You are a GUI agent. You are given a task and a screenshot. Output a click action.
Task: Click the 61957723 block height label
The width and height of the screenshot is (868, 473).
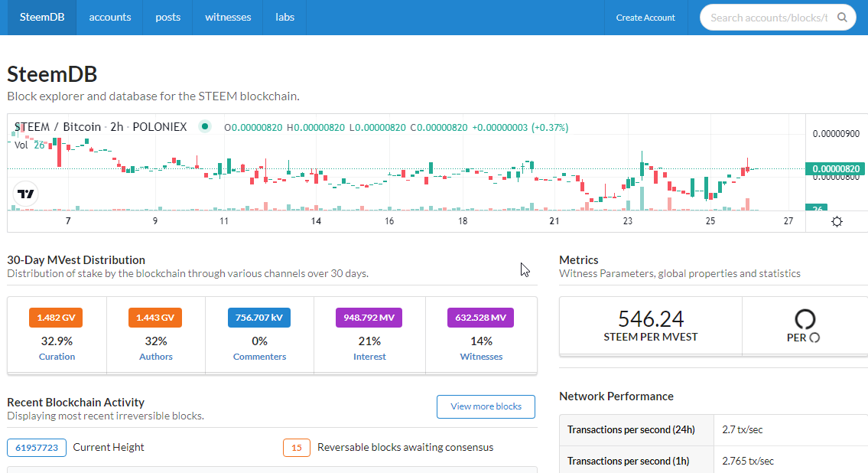click(x=37, y=448)
